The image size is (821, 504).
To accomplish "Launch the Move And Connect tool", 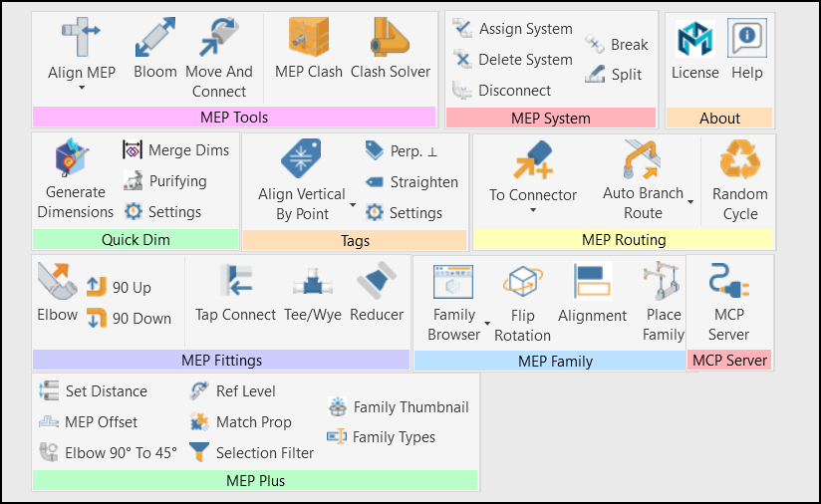I will 219,58.
